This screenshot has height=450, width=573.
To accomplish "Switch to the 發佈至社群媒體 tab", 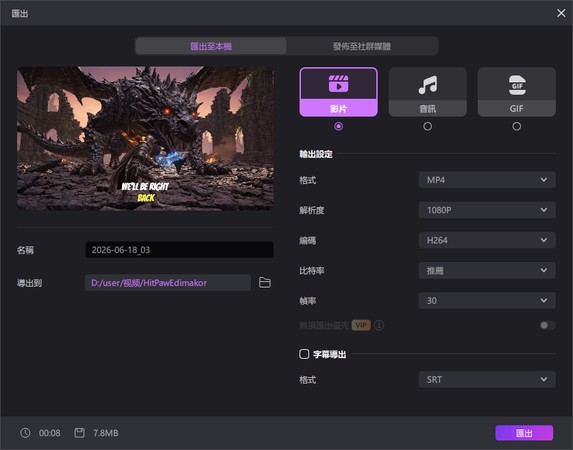I will click(362, 46).
